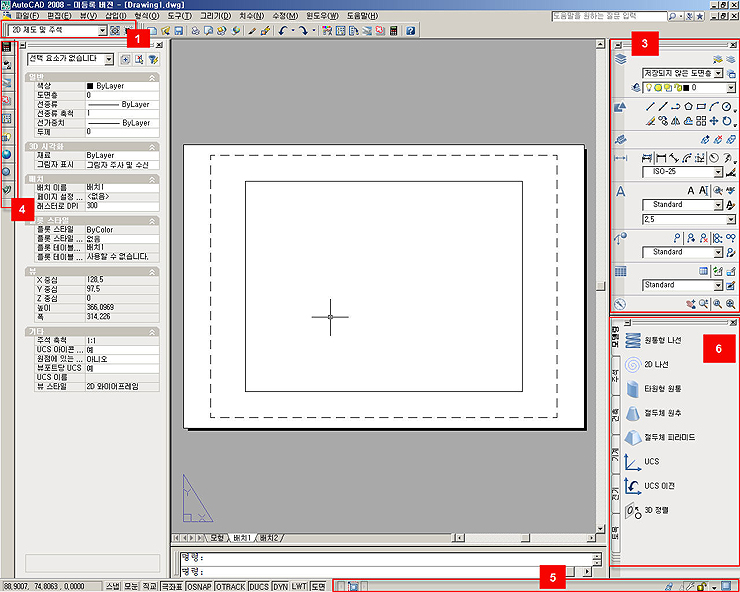The height and width of the screenshot is (592, 740).
Task: Toggle LWT lineweight display
Action: click(299, 586)
